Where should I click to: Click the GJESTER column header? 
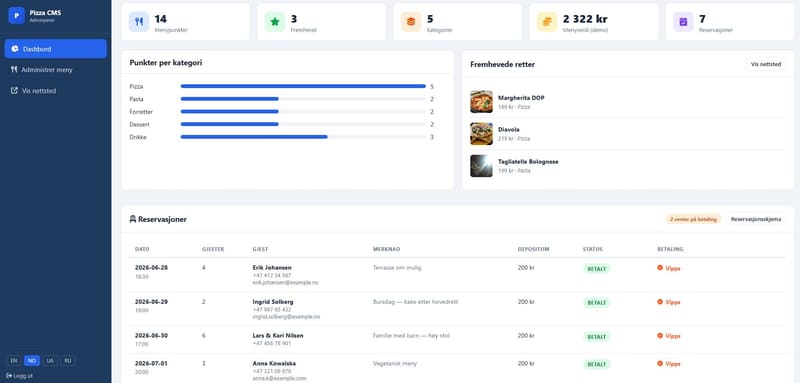(213, 249)
